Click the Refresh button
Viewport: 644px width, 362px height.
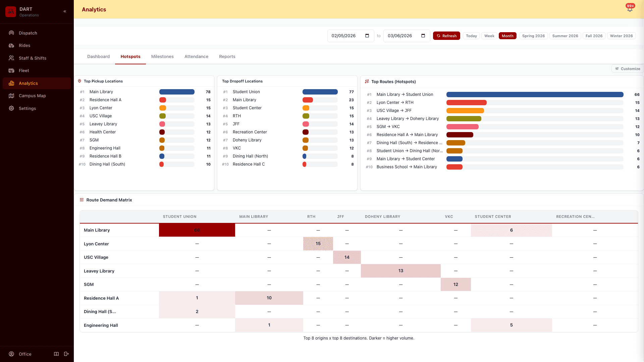coord(446,36)
